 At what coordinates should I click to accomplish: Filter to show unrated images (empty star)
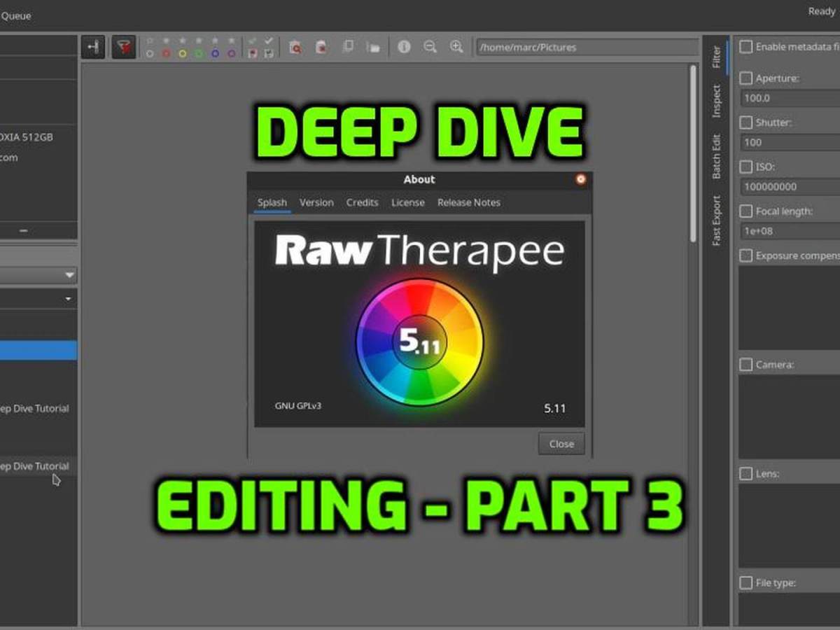click(150, 41)
